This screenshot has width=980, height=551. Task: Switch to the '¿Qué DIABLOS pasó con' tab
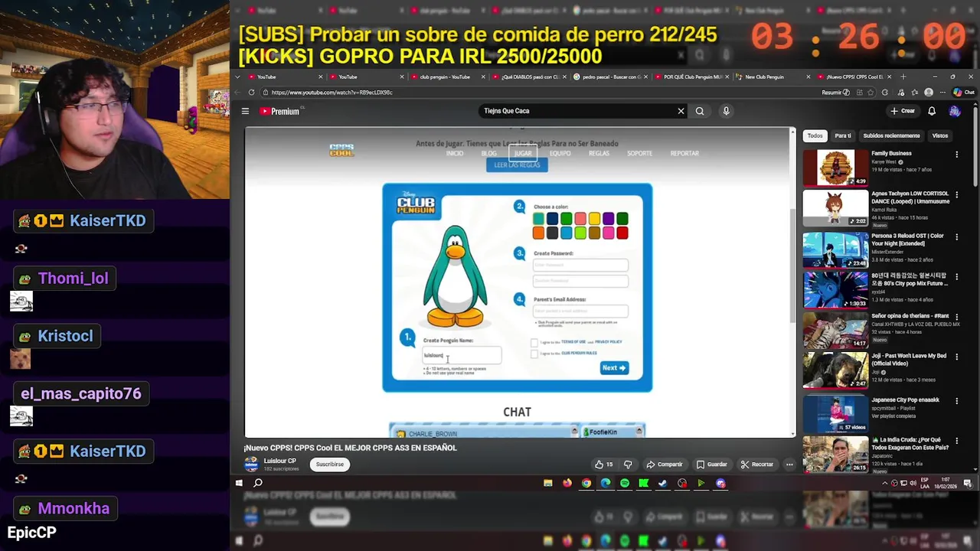[x=530, y=77]
